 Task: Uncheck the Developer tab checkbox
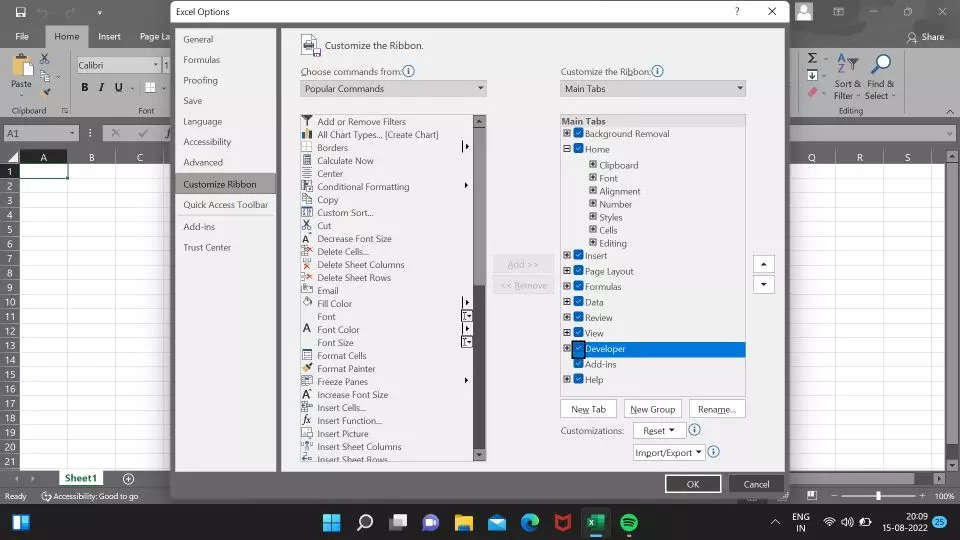(x=579, y=348)
